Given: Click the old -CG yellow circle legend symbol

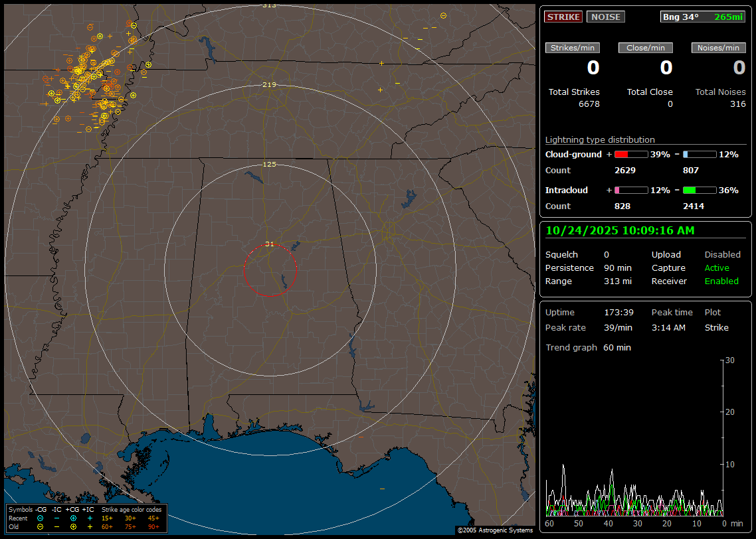Looking at the screenshot, I should 40,526.
